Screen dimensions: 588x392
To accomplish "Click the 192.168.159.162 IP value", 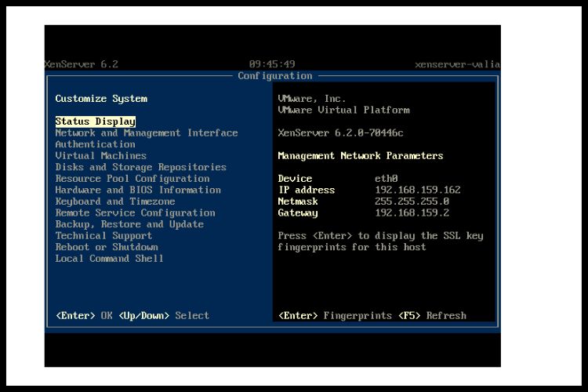I will (x=418, y=190).
